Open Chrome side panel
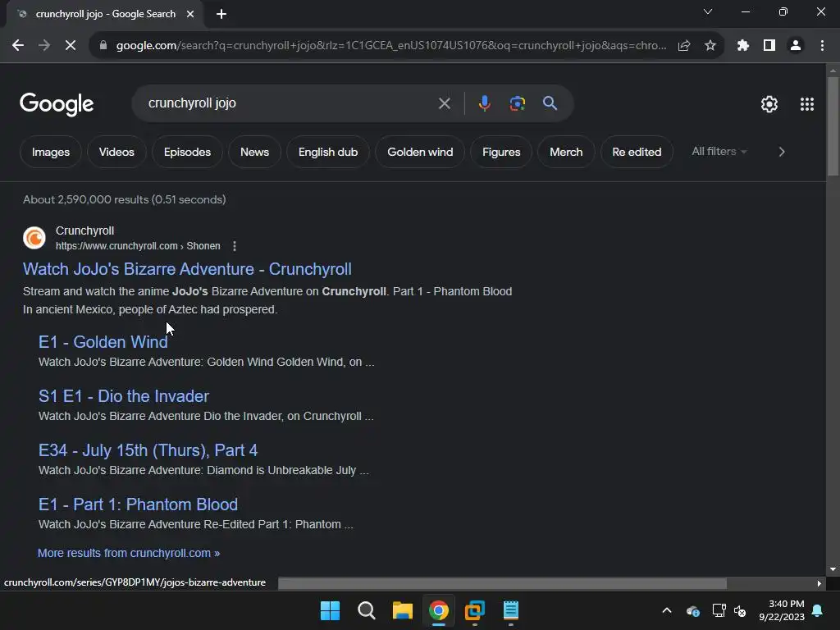The image size is (840, 630). [x=769, y=46]
